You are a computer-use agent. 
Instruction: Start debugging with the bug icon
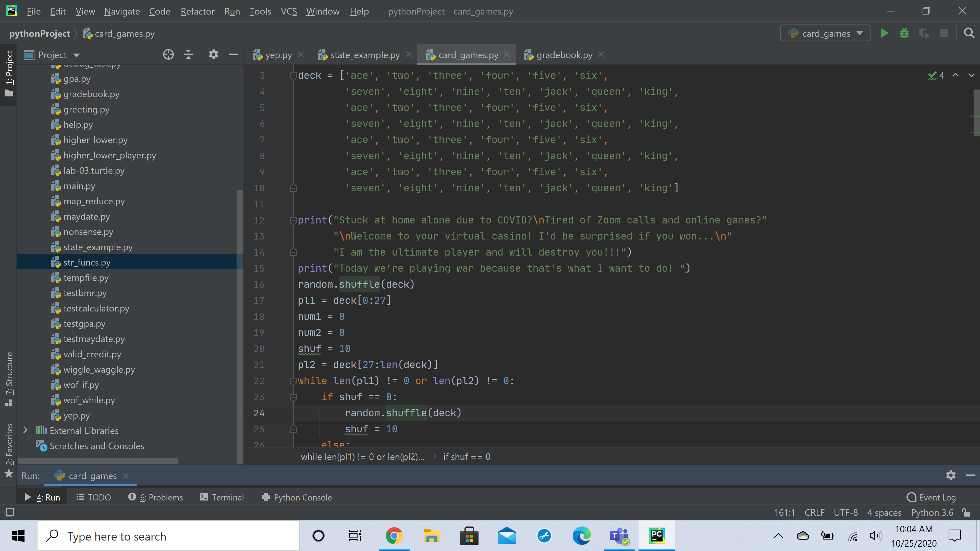904,33
